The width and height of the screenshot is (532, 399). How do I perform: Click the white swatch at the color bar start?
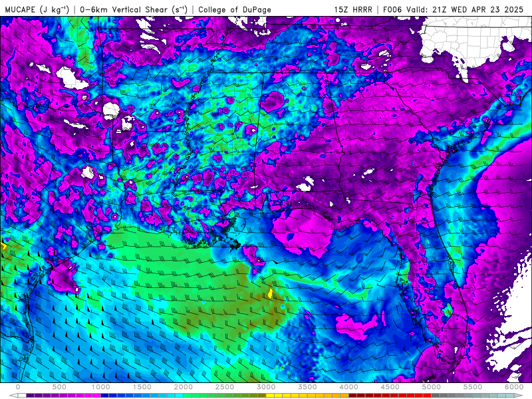coord(22,395)
